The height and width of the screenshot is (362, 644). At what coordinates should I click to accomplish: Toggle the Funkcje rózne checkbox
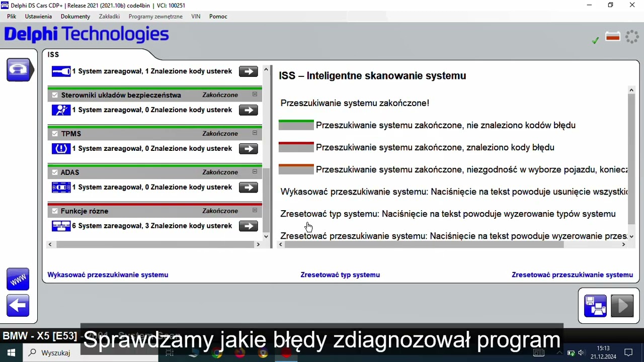point(55,211)
